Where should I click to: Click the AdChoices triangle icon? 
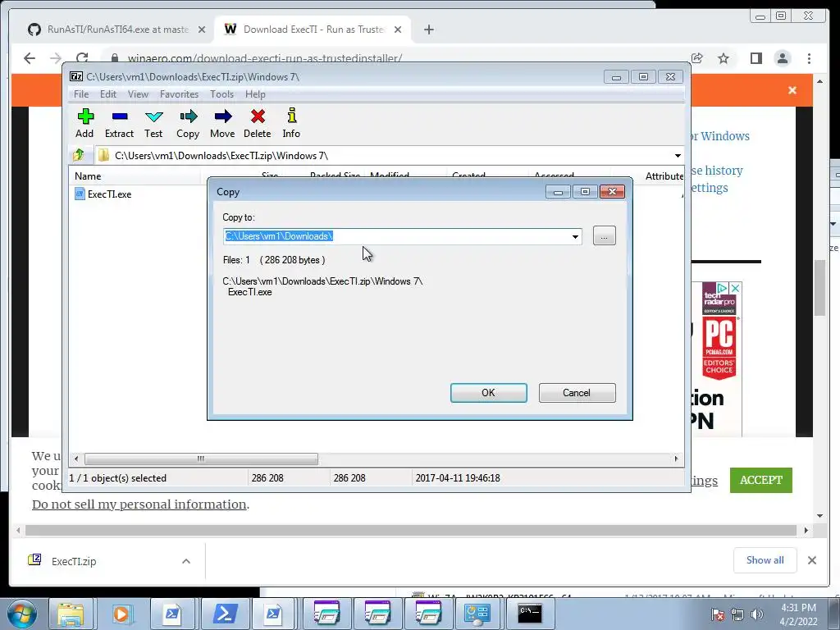[722, 288]
